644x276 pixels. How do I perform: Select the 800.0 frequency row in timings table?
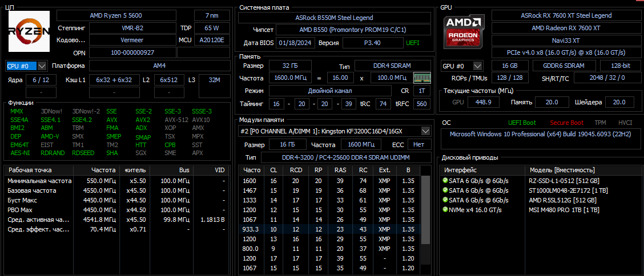point(330,249)
